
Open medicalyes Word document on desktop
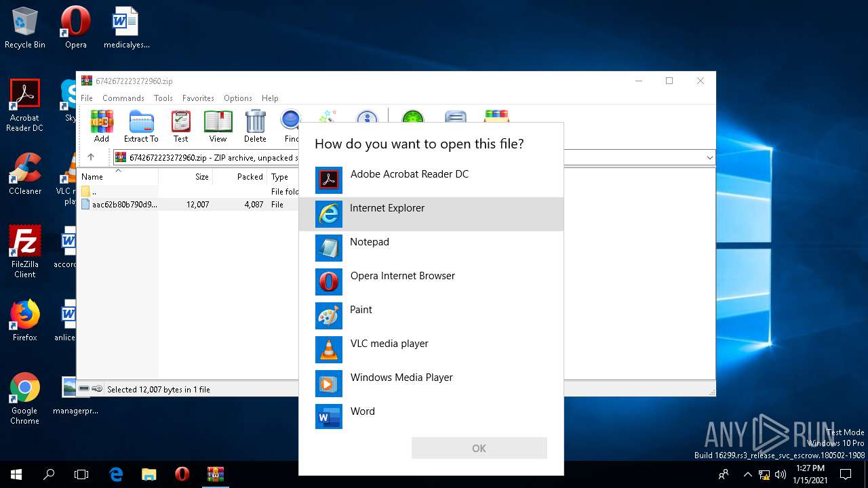pos(126,28)
